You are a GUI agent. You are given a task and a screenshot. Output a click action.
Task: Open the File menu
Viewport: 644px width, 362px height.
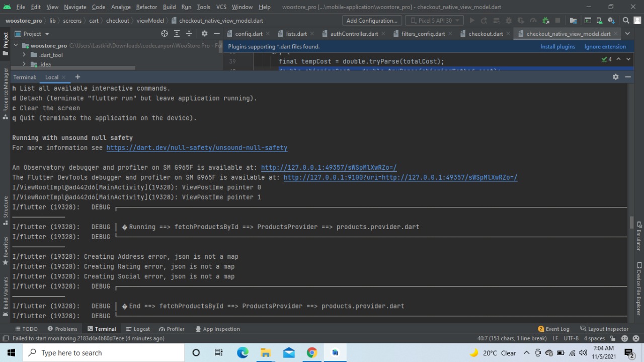[x=21, y=7]
